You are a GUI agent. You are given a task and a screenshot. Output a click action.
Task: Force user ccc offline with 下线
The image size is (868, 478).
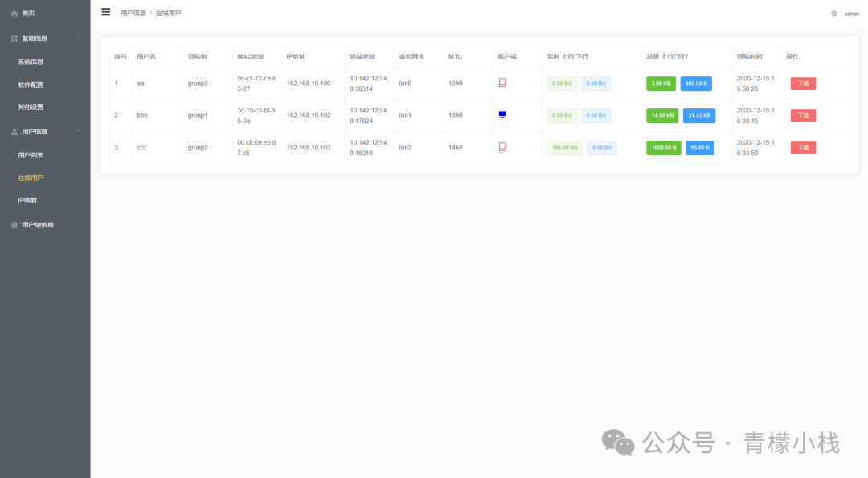click(803, 148)
